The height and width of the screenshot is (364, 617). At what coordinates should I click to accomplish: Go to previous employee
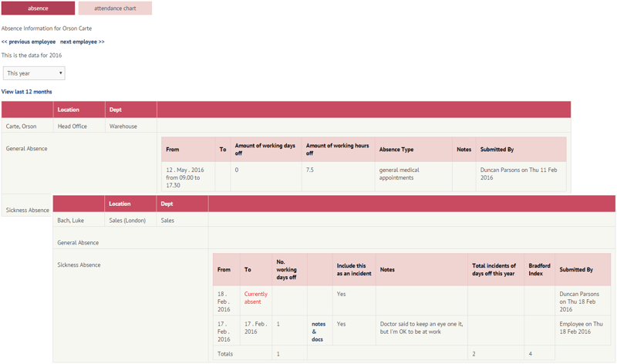29,42
